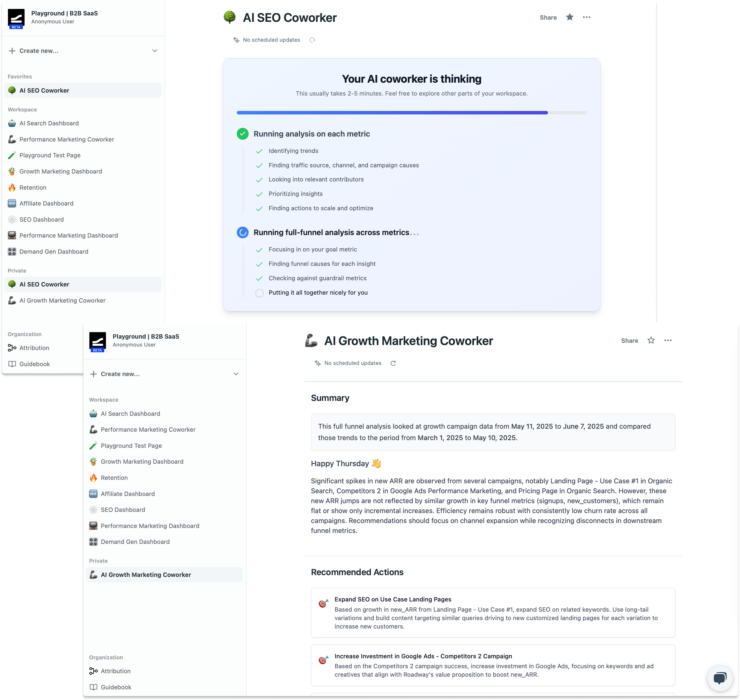Click the sparkle schedule icon on AI SEO Coworker page
This screenshot has width=740, height=700.
pos(236,40)
